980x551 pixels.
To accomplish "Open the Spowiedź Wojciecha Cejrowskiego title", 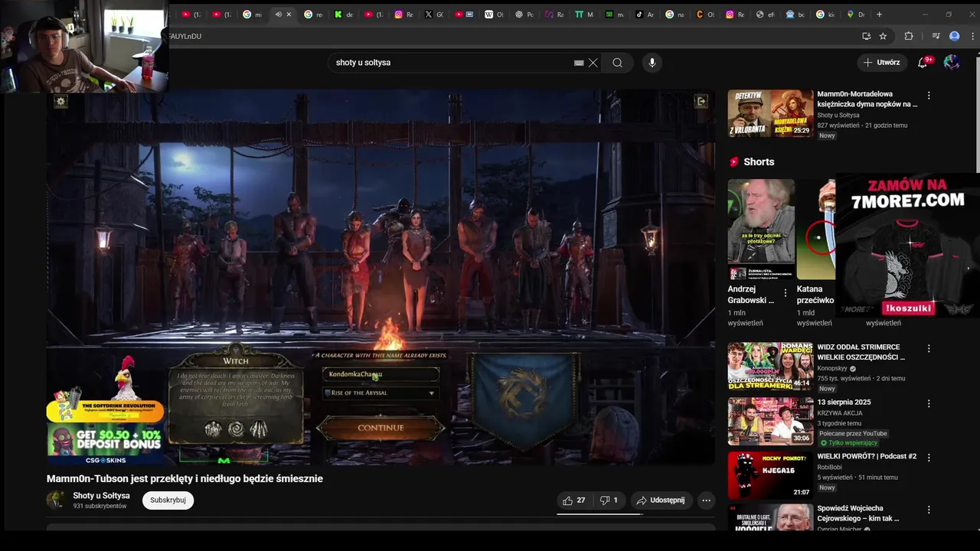I will (858, 514).
